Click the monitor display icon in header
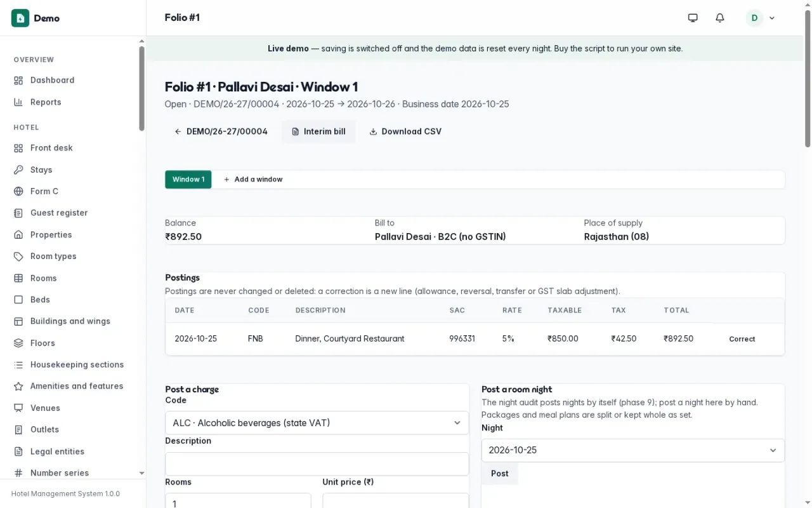Viewport: 812px width, 508px height. (x=693, y=18)
